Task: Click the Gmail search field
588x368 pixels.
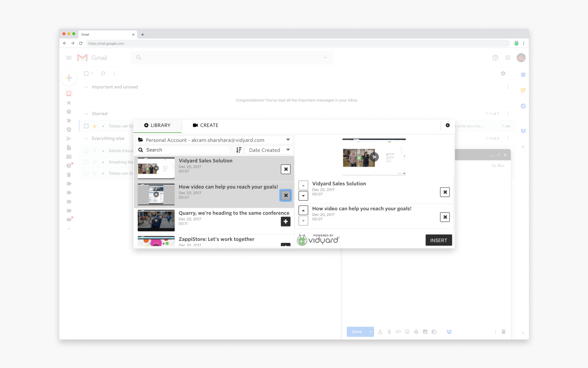Action: coord(232,58)
